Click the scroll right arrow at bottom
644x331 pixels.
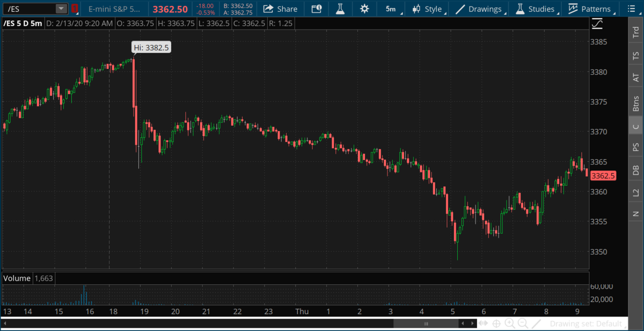coord(471,323)
